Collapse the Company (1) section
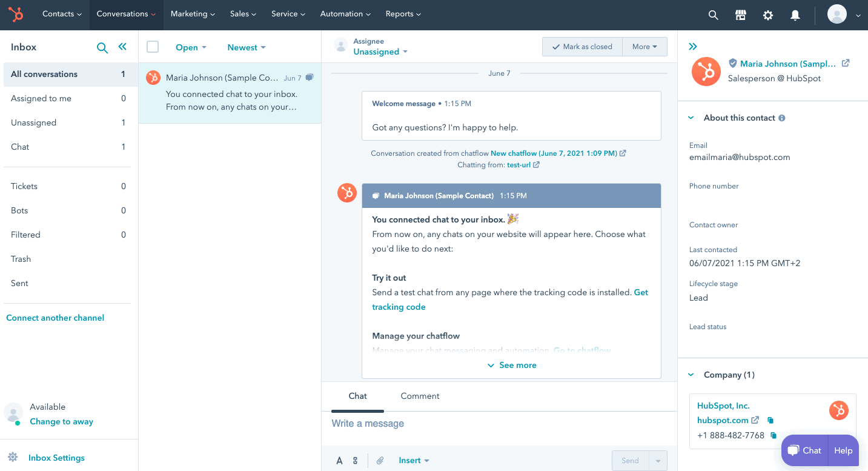The height and width of the screenshot is (471, 868). coord(691,375)
